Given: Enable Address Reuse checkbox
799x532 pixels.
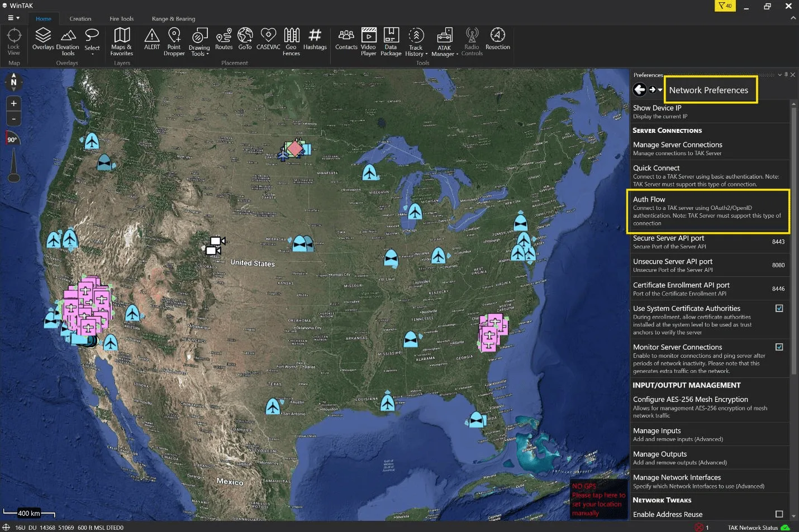Looking at the screenshot, I should [779, 514].
